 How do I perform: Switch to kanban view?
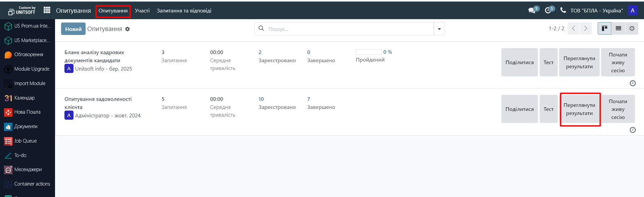click(x=604, y=29)
